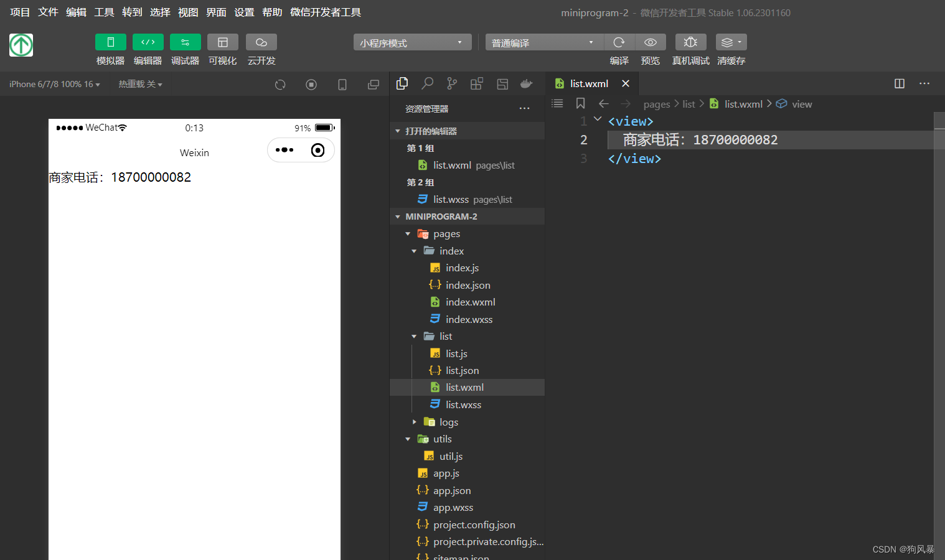This screenshot has height=560, width=945.
Task: Start real device debugging icon
Action: [690, 42]
